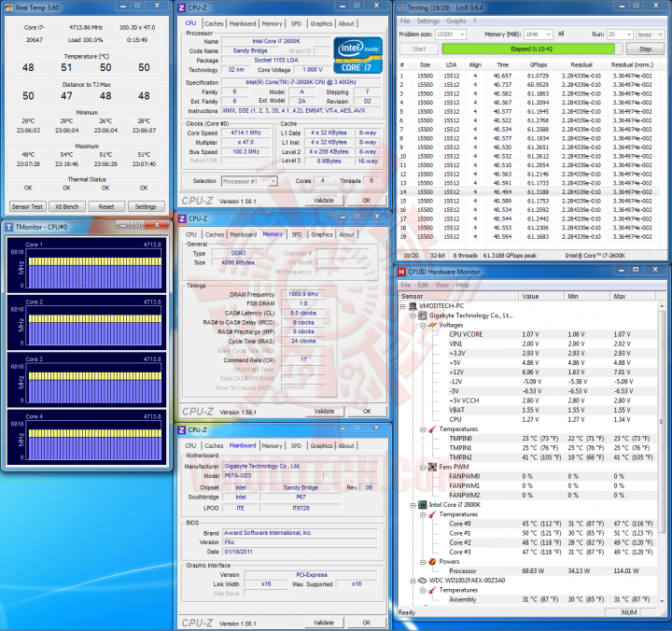This screenshot has height=631, width=672.
Task: Click the XS Bench button
Action: tap(67, 206)
